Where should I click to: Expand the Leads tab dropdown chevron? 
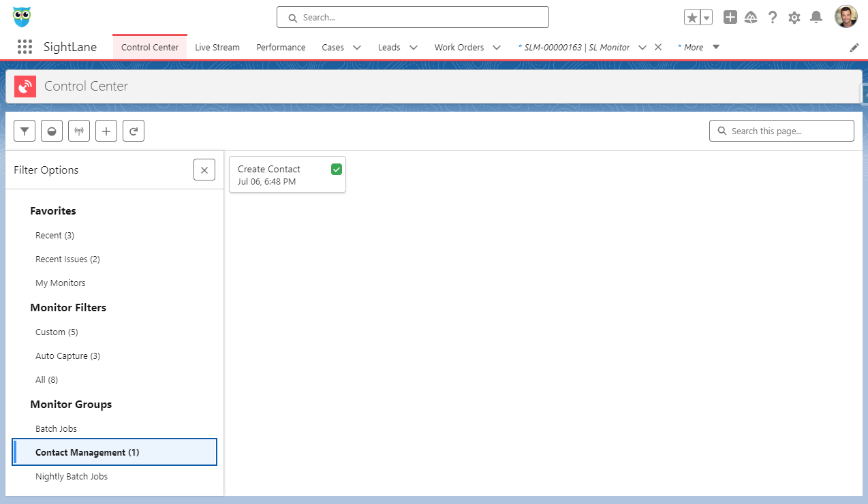[413, 48]
